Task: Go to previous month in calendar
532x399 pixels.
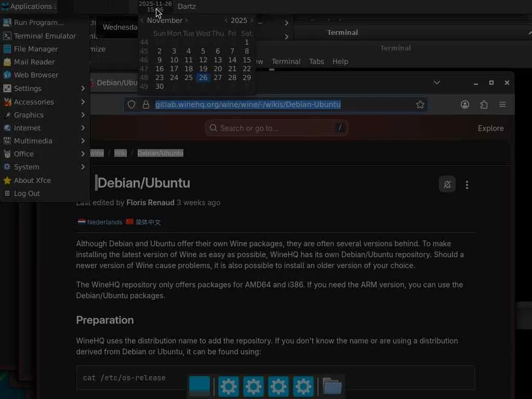Action: (x=142, y=20)
